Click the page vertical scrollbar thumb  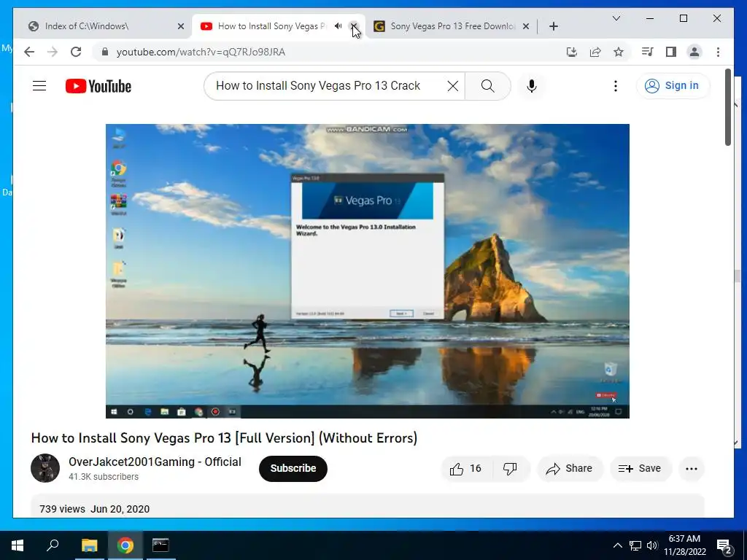(728, 107)
